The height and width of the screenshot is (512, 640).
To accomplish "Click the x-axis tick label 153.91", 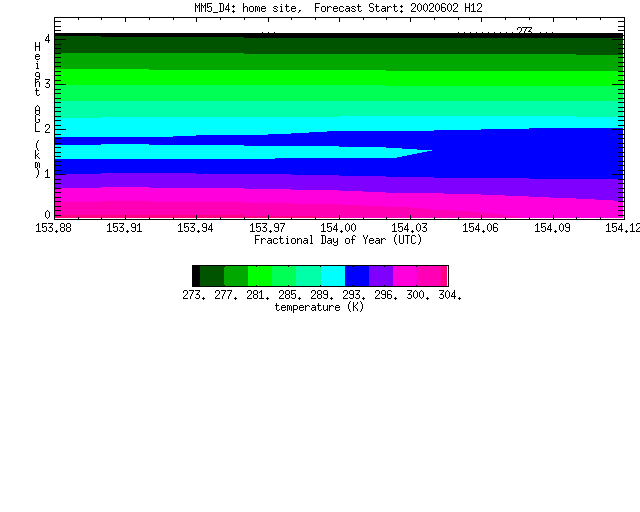I will point(124,228).
